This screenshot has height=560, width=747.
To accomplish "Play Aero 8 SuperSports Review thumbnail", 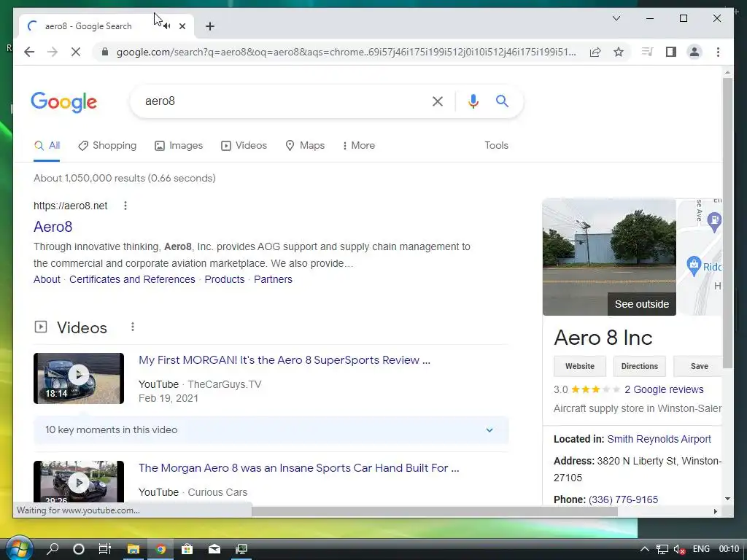I will pos(79,378).
